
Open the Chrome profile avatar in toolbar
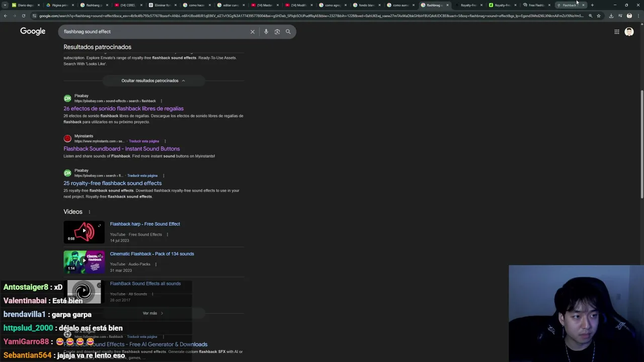[629, 16]
